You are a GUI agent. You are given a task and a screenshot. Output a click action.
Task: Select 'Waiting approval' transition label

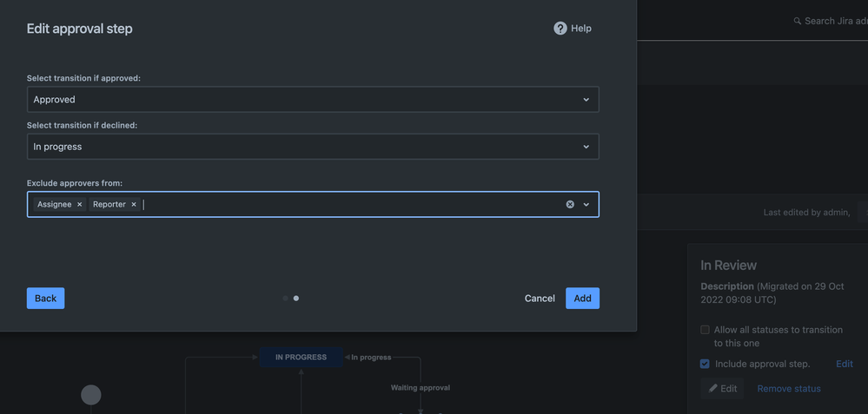tap(421, 387)
